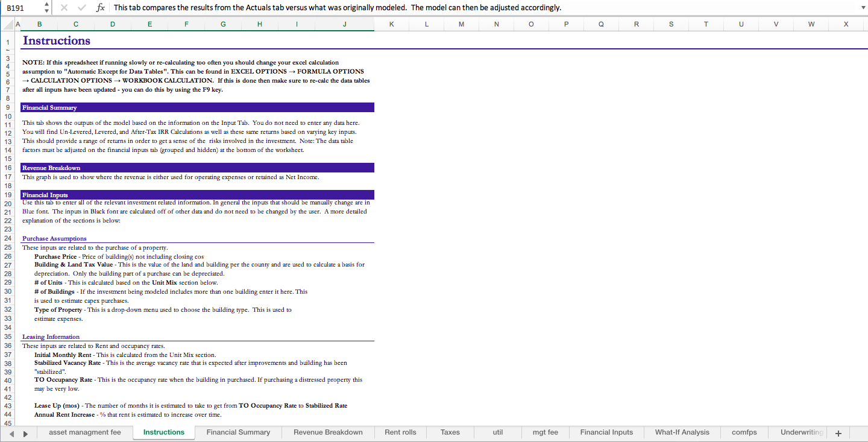Switch to the util sheet
The height and width of the screenshot is (442, 868).
click(498, 432)
